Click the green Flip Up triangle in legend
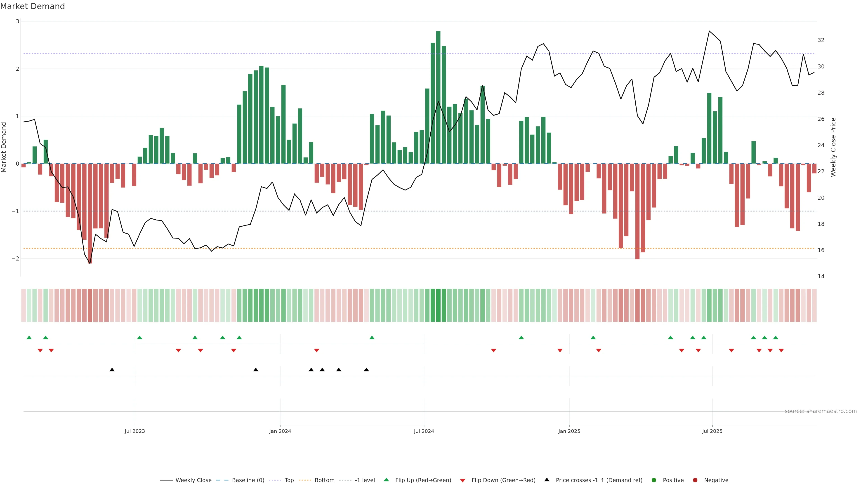This screenshot has width=868, height=488. click(386, 480)
